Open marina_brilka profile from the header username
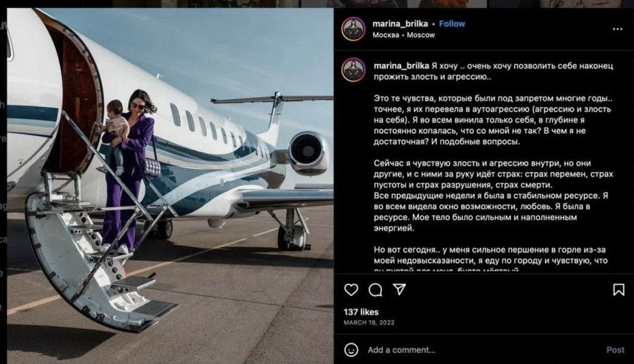Screen dimensions: 634x364 401,24
